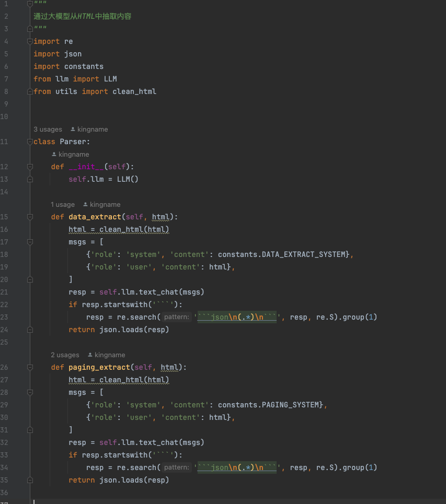This screenshot has width=446, height=504.
Task: Collapse the paging_extract method fold marker
Action: click(30, 367)
